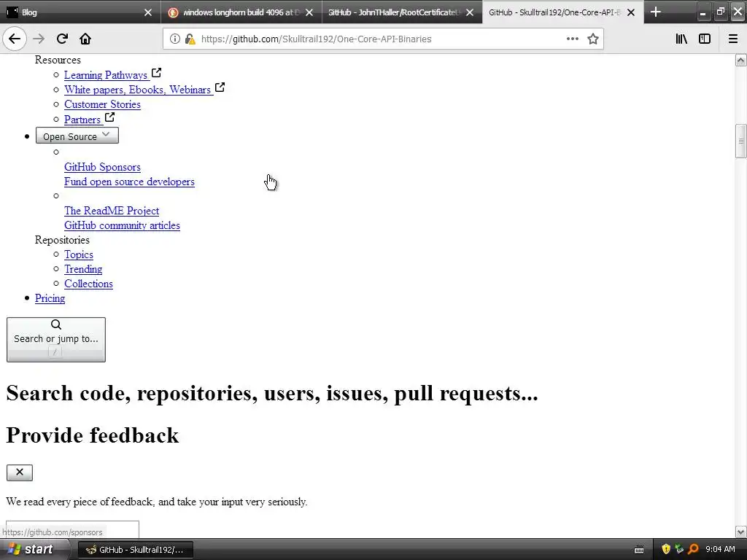Click the scrollbar up arrow
Viewport: 747px width, 560px height.
[741, 60]
